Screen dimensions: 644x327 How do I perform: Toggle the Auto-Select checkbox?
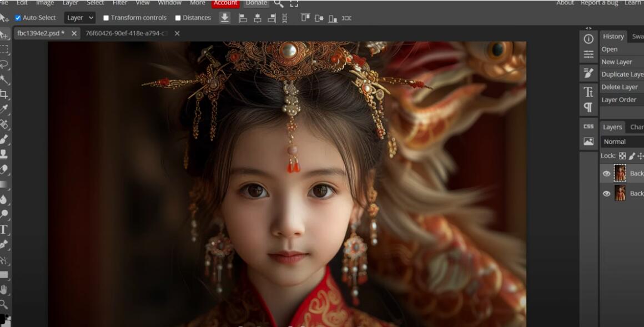coord(17,17)
